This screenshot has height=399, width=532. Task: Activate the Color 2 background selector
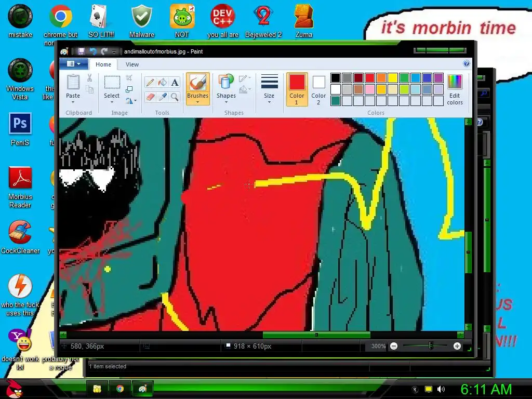(x=318, y=89)
